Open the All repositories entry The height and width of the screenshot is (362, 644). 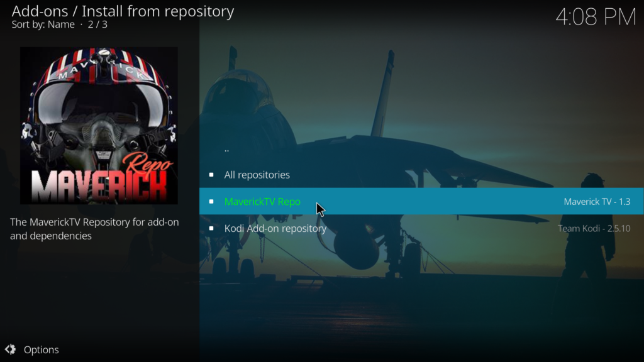coord(421,175)
